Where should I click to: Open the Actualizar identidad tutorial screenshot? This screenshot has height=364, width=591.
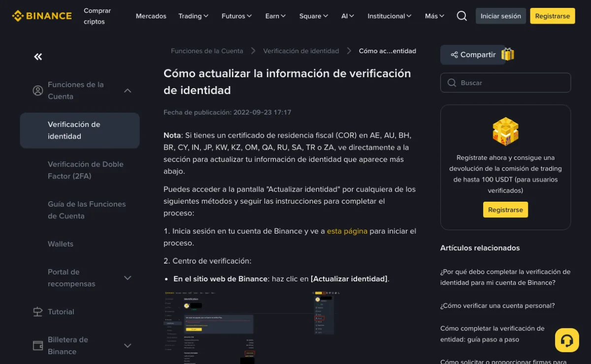tap(252, 327)
